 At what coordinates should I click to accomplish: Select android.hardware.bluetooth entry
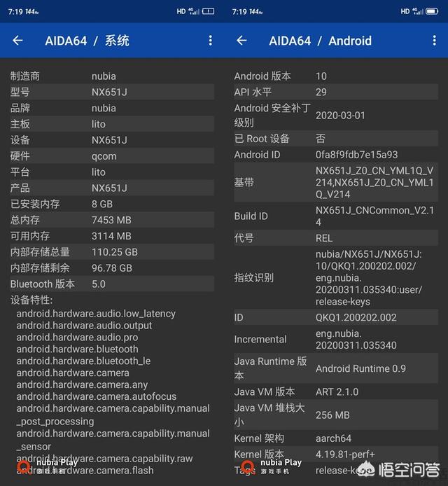(x=78, y=349)
